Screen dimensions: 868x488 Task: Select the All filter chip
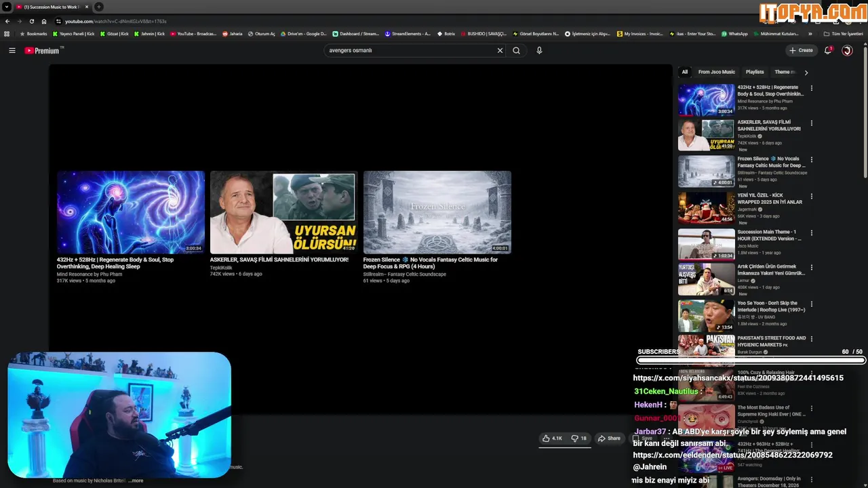tap(684, 72)
